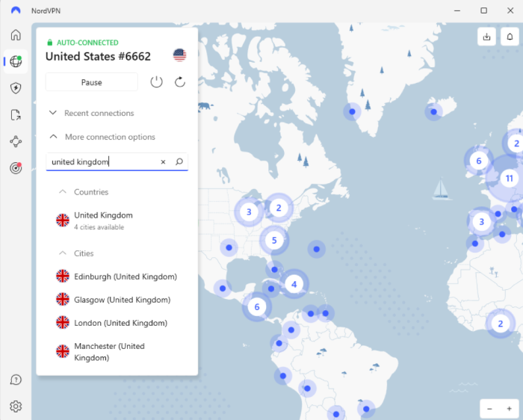Click the download icon above map
Viewport: 523px width, 420px height.
[x=486, y=37]
